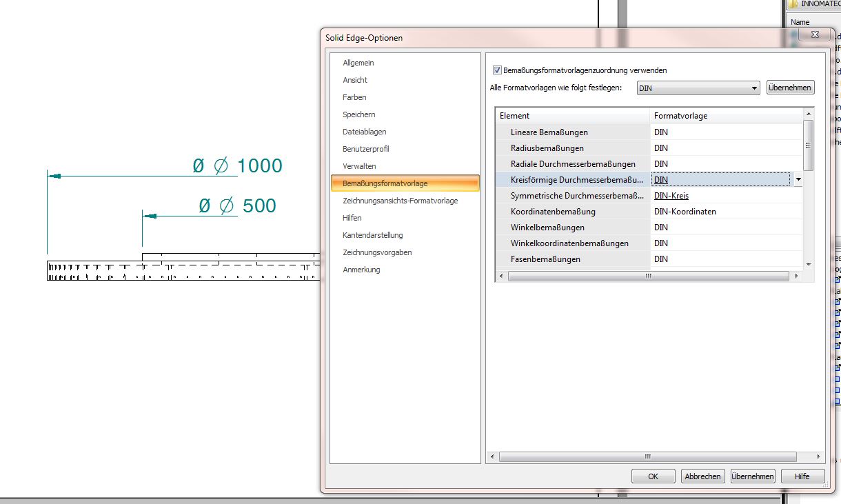The image size is (841, 504).
Task: Toggle Bemaßungsformatvorlagenzuordnung verwenden checkbox
Action: (497, 70)
